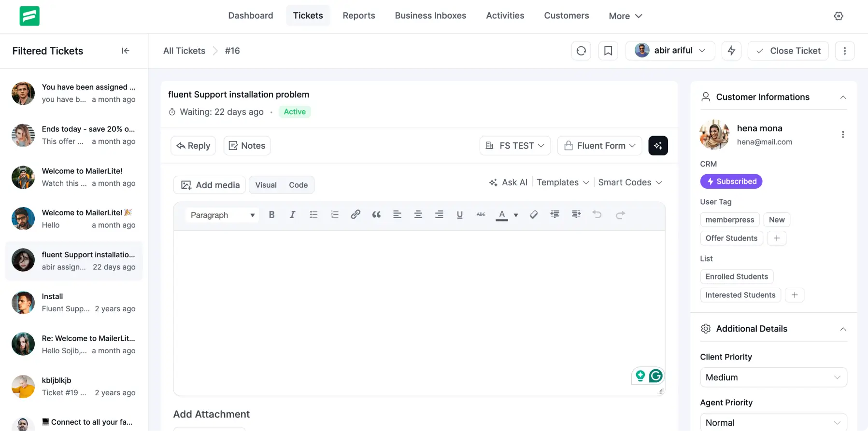This screenshot has width=868, height=431.
Task: Open text color dropdown arrow
Action: [x=515, y=215]
